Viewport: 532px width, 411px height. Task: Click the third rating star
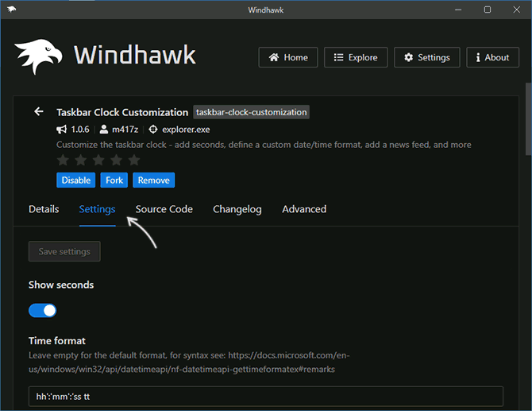pyautogui.click(x=98, y=160)
